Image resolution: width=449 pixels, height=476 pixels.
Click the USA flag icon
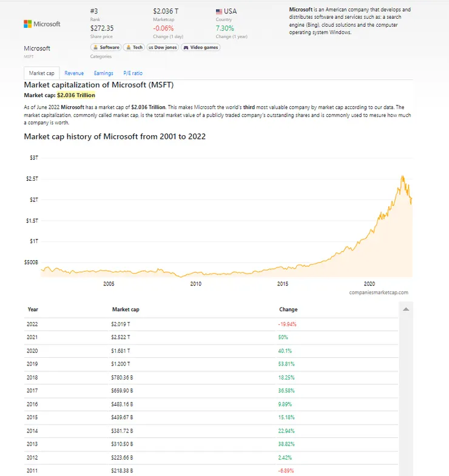point(219,12)
